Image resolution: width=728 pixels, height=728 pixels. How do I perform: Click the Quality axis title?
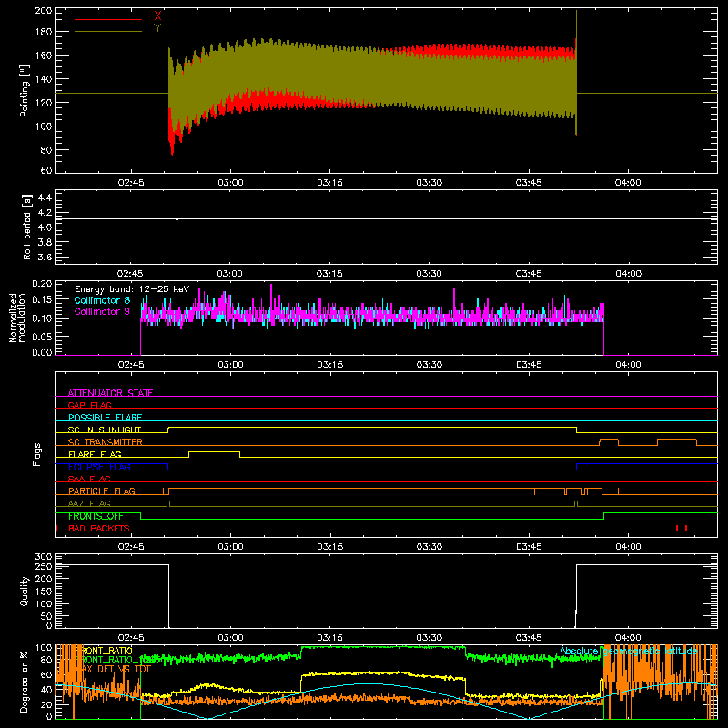click(x=25, y=591)
